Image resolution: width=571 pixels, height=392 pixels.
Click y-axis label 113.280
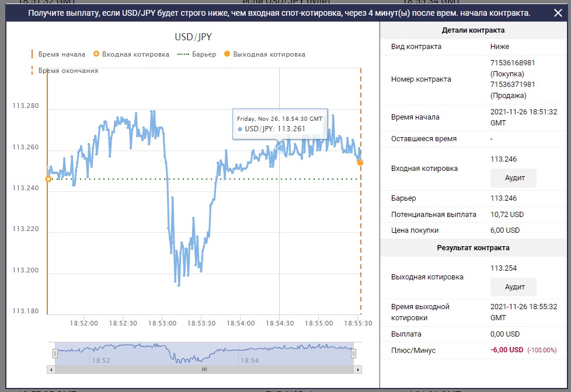point(26,106)
